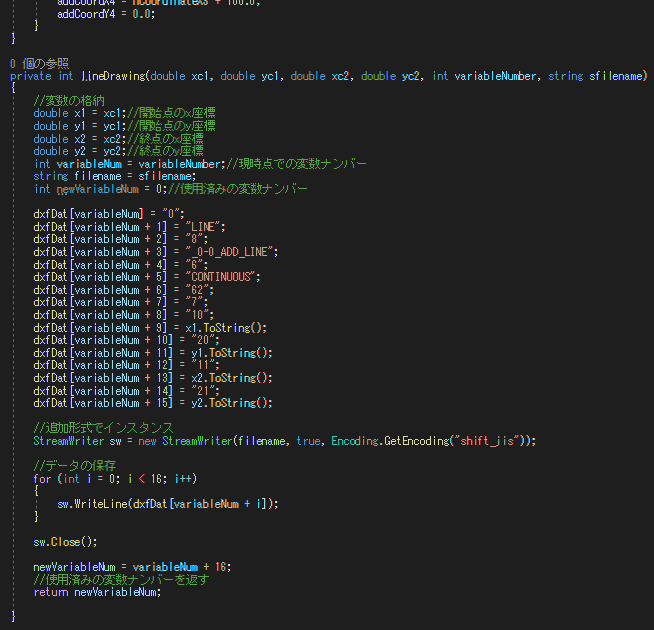Click the comment "//使用済みの変数ナンバーを返す"

click(121, 580)
